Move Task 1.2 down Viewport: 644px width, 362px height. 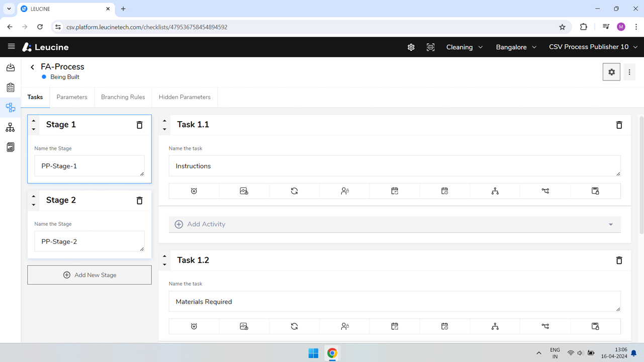[164, 265]
